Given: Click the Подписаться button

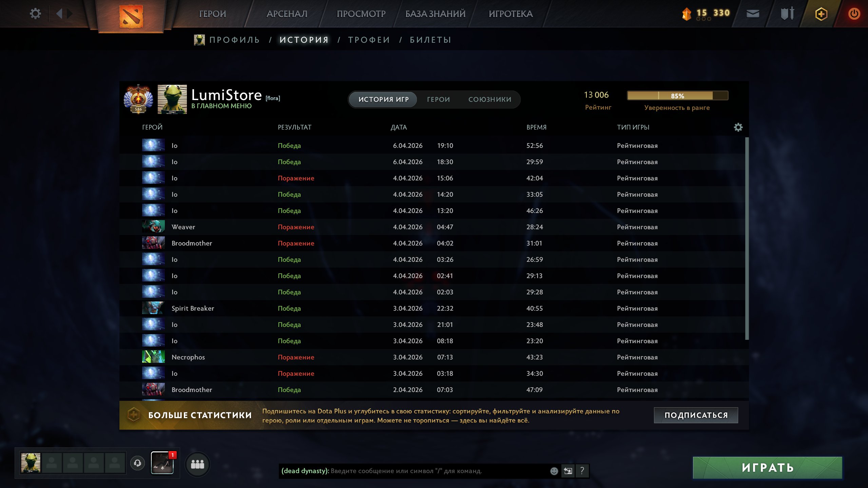Looking at the screenshot, I should pos(696,415).
